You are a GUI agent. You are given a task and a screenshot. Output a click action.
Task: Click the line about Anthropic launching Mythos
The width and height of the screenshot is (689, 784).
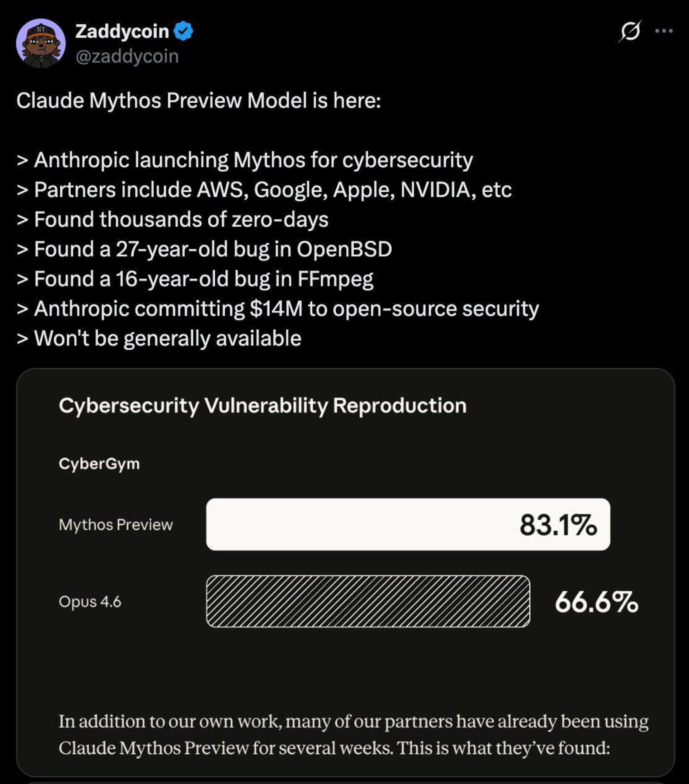coord(245,160)
